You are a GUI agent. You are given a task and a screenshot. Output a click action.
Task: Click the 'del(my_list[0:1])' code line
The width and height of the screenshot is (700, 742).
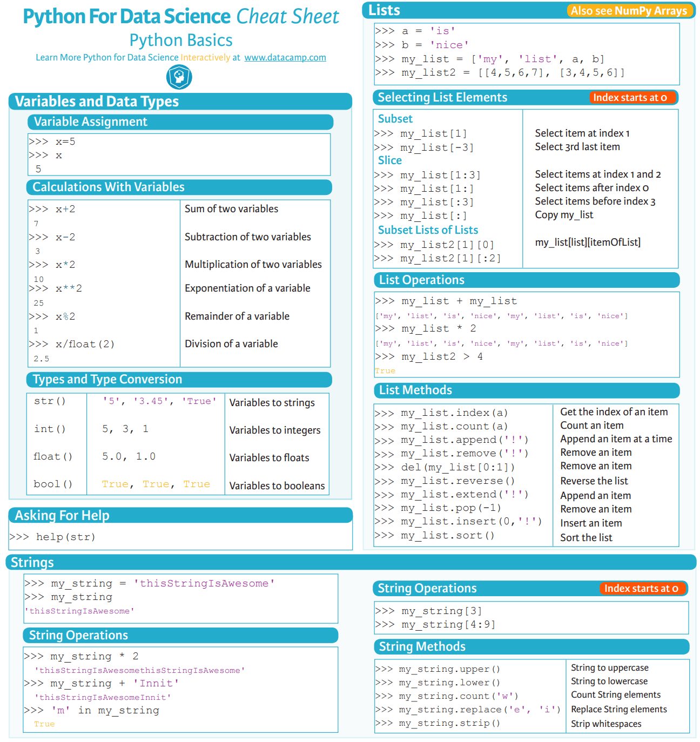point(445,467)
